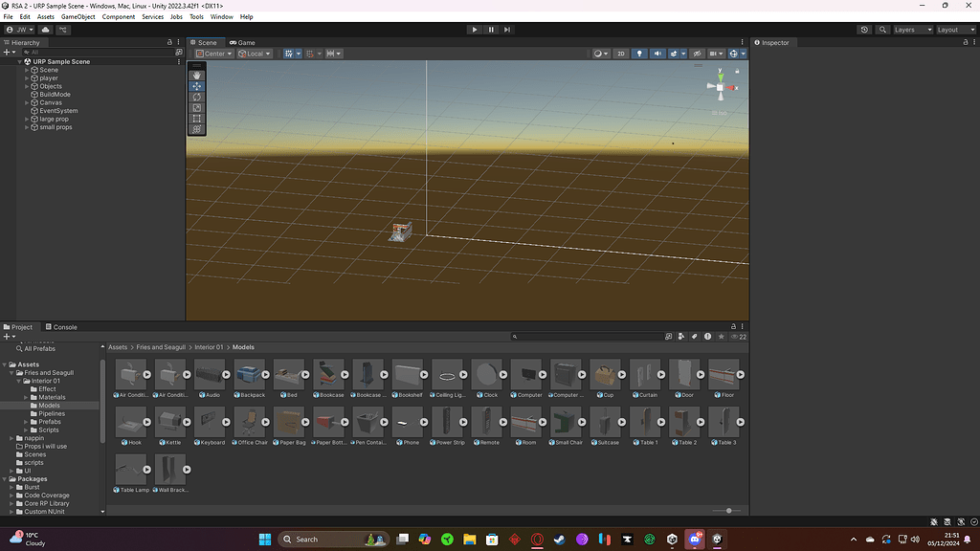This screenshot has height=551, width=980.
Task: Activate the Move tool
Action: [x=196, y=86]
